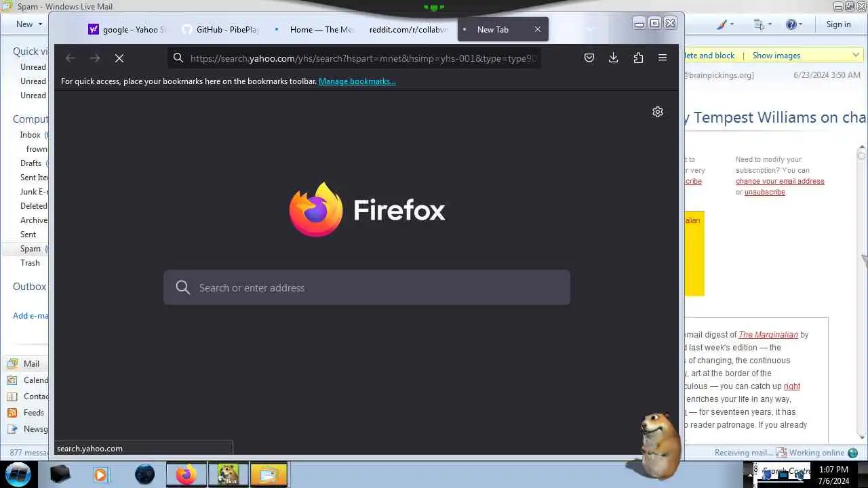Open the Feeds shortcut in Live Mail
Screen dimensions: 868x488
26,412
